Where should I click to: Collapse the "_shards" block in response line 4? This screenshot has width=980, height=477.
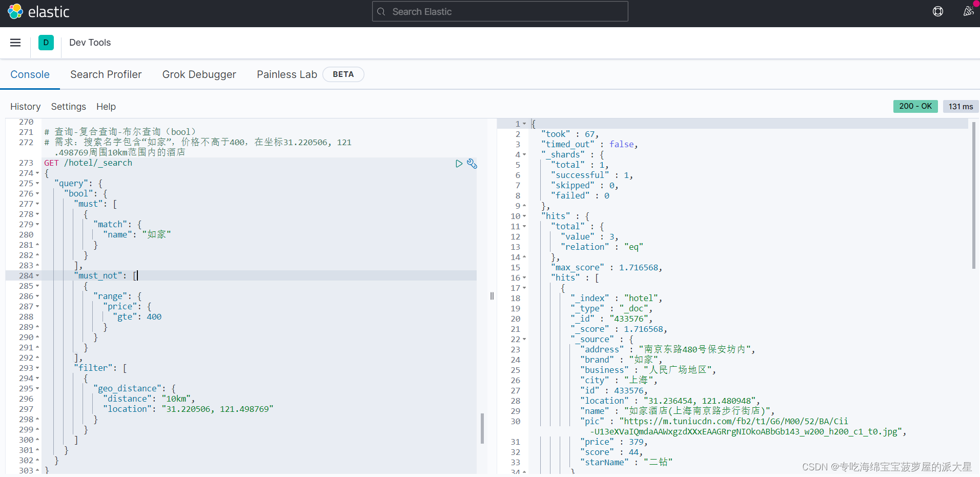524,155
